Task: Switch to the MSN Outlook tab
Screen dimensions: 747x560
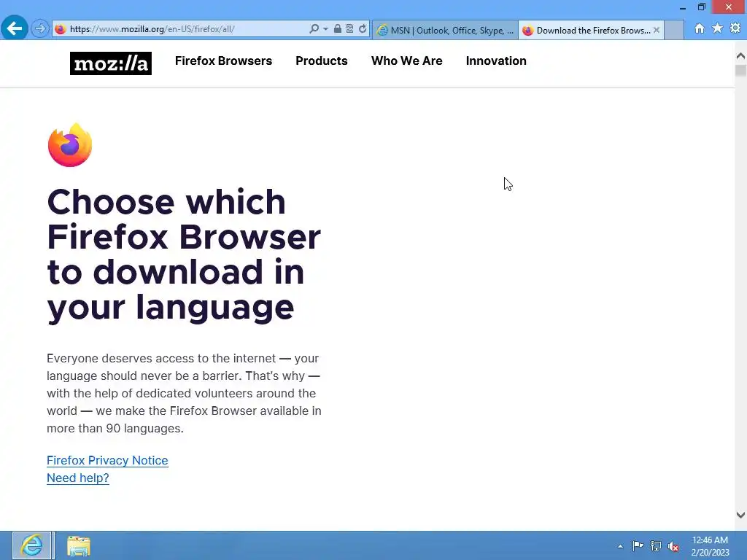Action: (446, 30)
